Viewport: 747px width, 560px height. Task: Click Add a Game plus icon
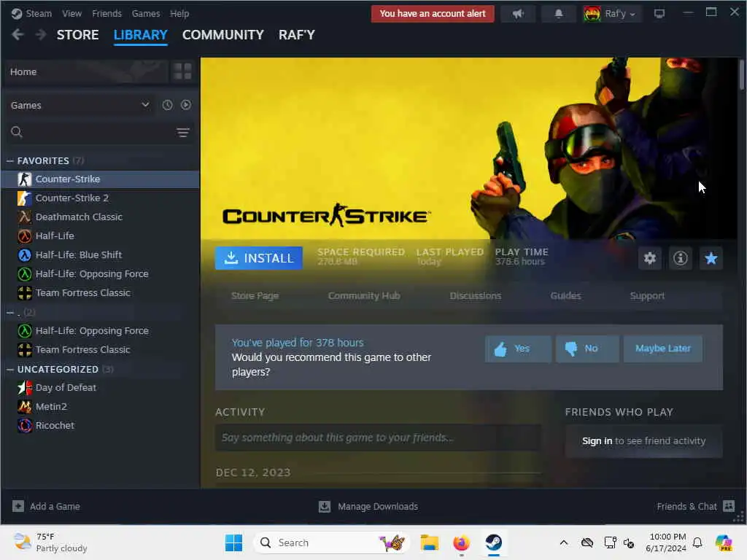tap(18, 506)
